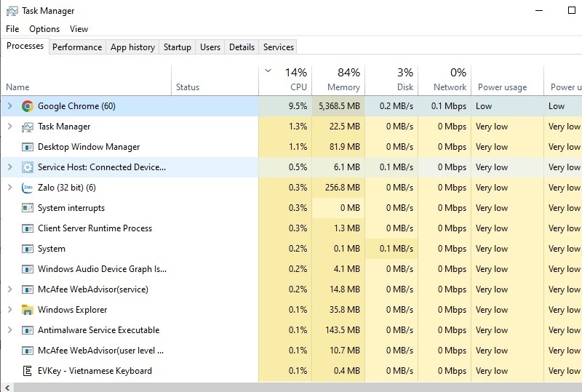Select the EVKey - Vietnamese Keyboard name
This screenshot has height=392, width=582.
point(95,371)
